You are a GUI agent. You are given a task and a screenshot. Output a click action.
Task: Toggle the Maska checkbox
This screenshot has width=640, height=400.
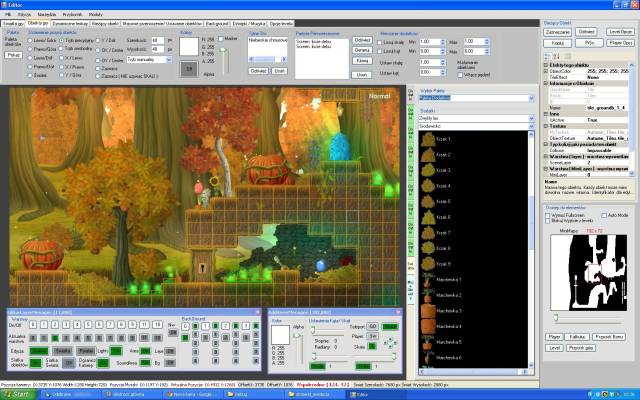221,39
